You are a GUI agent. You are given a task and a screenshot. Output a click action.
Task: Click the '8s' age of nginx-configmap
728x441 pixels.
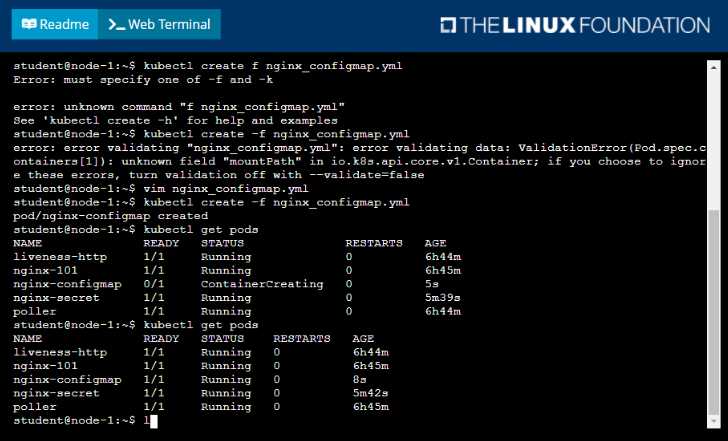pyautogui.click(x=359, y=380)
